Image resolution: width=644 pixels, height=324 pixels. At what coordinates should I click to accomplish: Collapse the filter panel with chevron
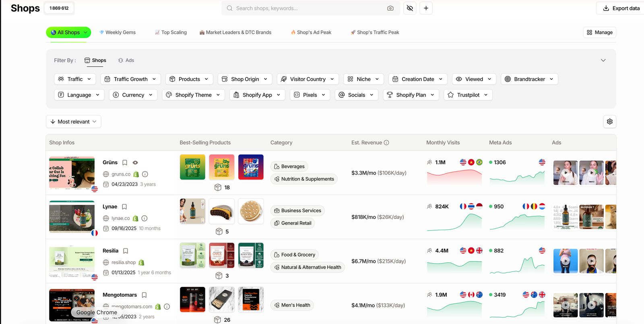tap(603, 60)
